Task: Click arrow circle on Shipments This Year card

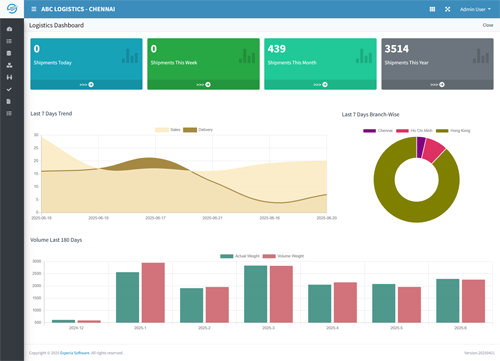Action: pos(442,85)
